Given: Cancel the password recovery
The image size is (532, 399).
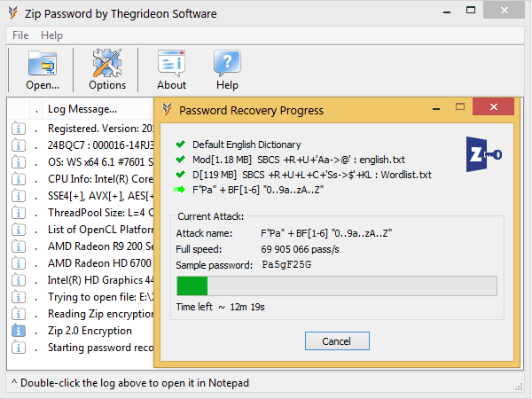Looking at the screenshot, I should point(337,341).
